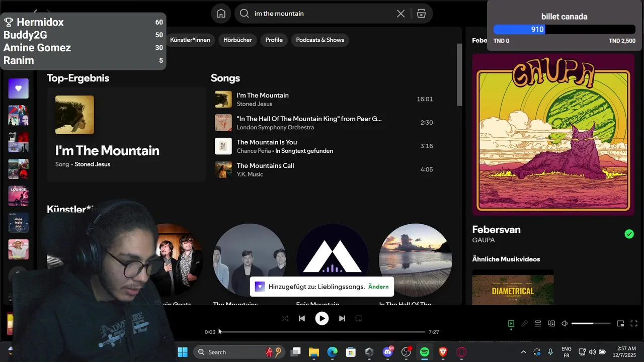644x362 pixels.
Task: Open Discord from taskbar
Action: (x=388, y=352)
